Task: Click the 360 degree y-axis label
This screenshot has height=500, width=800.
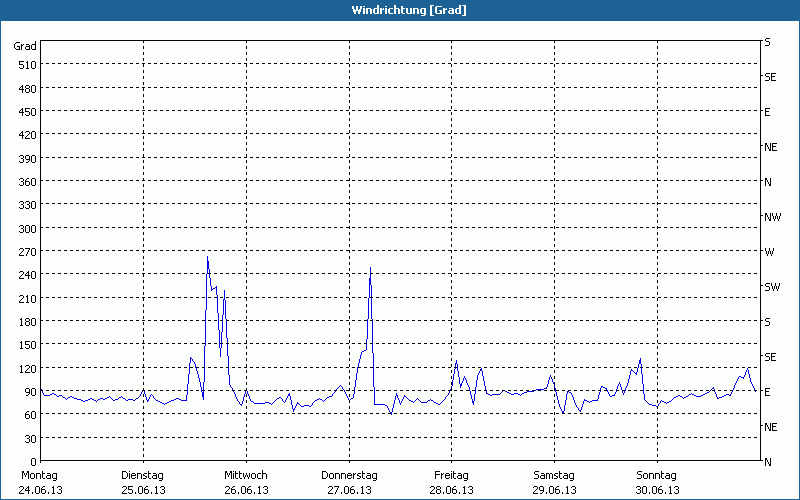Action: click(x=26, y=182)
